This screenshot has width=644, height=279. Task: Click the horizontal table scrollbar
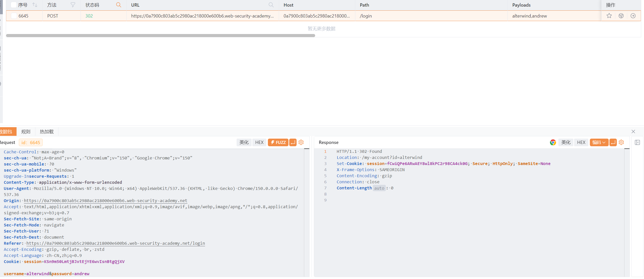tap(161, 36)
